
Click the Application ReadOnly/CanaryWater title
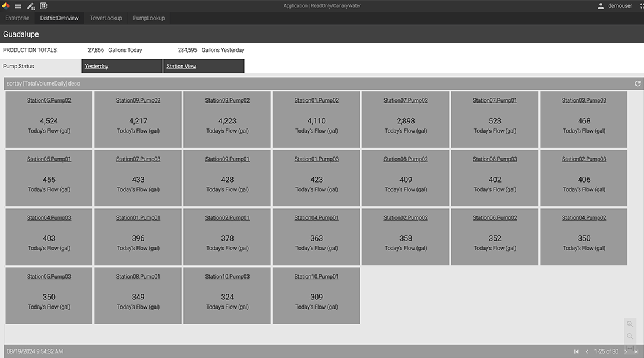[322, 5]
